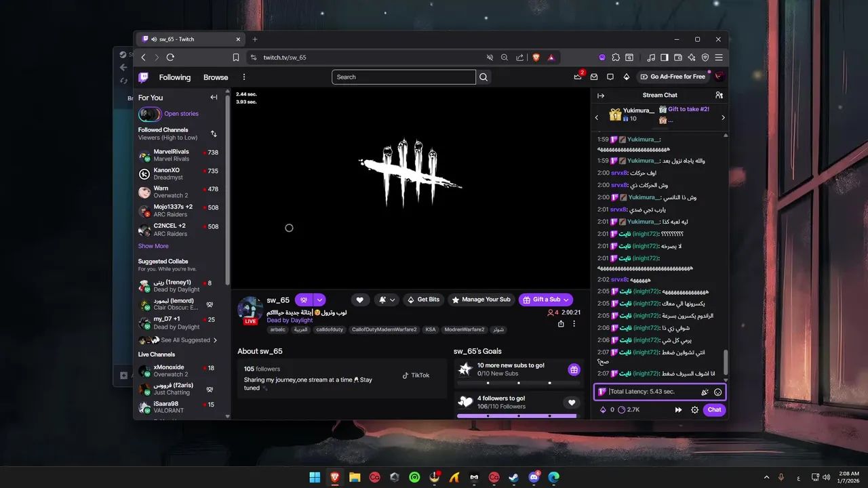This screenshot has width=868, height=488.
Task: Click the CallofDutyModernWarfare2 tag
Action: [384, 329]
